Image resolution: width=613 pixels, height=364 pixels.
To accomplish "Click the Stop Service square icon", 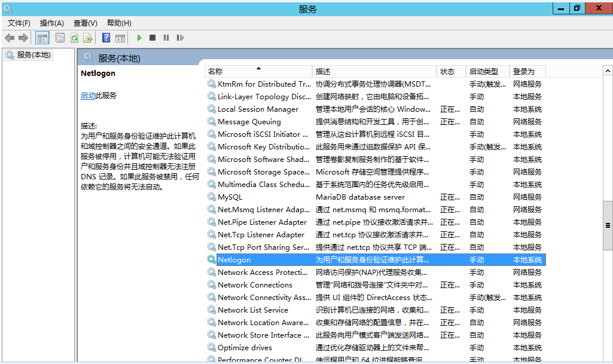I will (x=153, y=38).
